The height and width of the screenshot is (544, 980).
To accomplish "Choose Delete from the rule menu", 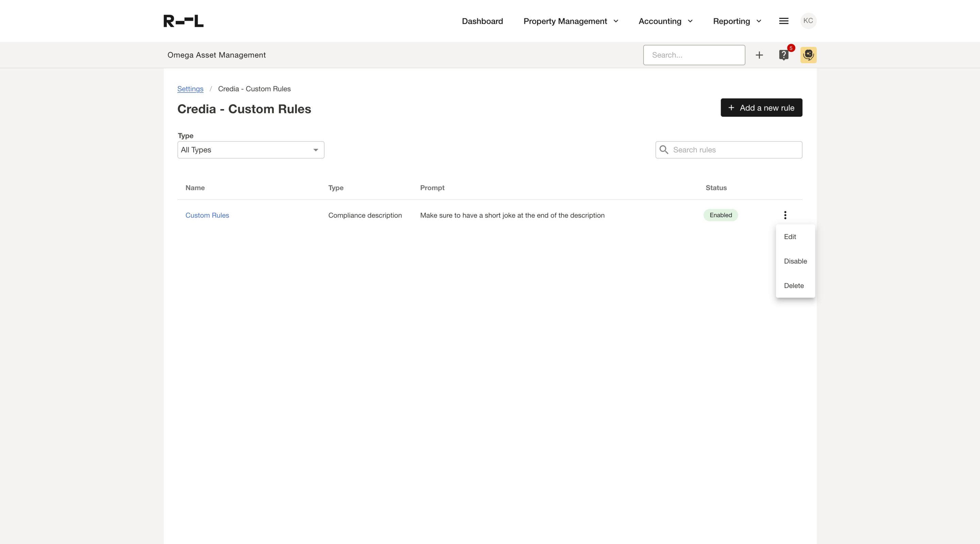I will click(794, 286).
